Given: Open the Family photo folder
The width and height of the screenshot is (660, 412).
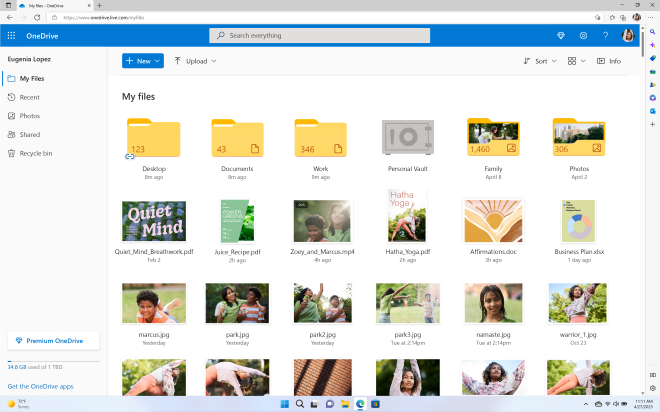Looking at the screenshot, I should tap(493, 137).
